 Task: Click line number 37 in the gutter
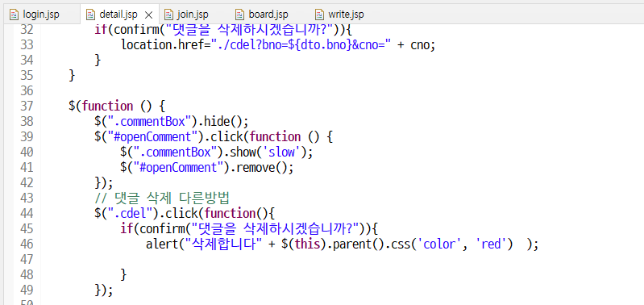pos(27,106)
